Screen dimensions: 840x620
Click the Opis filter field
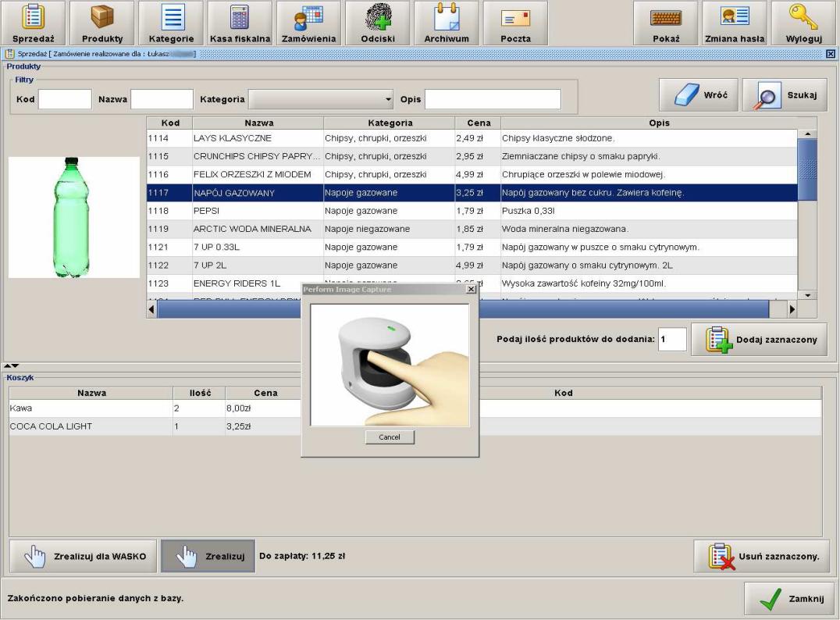pos(493,99)
